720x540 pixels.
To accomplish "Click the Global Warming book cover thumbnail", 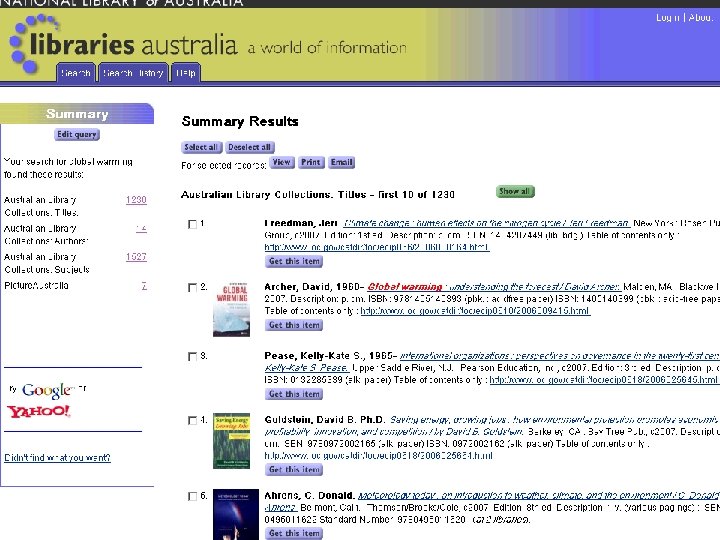I will coord(231,309).
